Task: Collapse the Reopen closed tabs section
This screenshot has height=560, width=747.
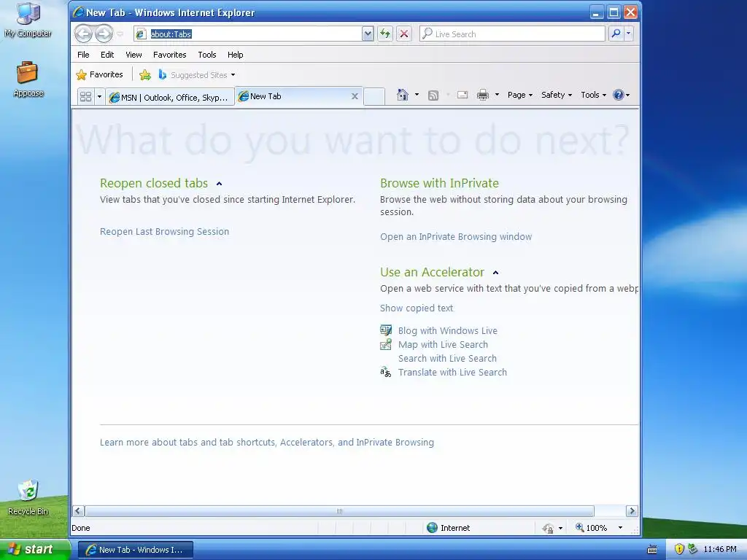Action: pos(219,183)
